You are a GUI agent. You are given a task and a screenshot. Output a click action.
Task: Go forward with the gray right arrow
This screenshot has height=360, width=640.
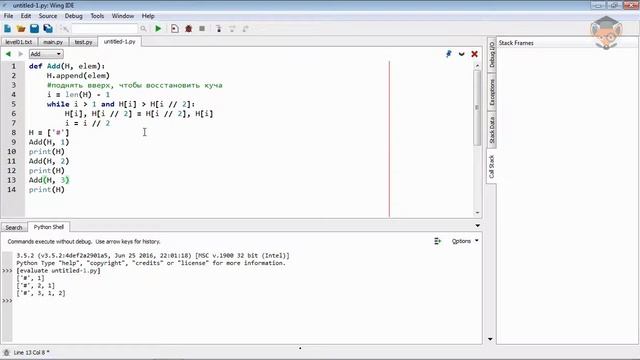[20, 54]
